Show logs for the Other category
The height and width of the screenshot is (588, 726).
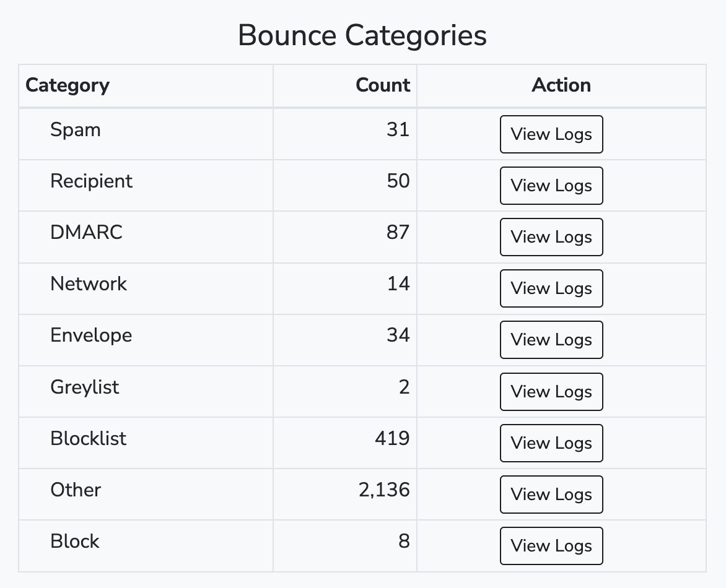click(551, 495)
